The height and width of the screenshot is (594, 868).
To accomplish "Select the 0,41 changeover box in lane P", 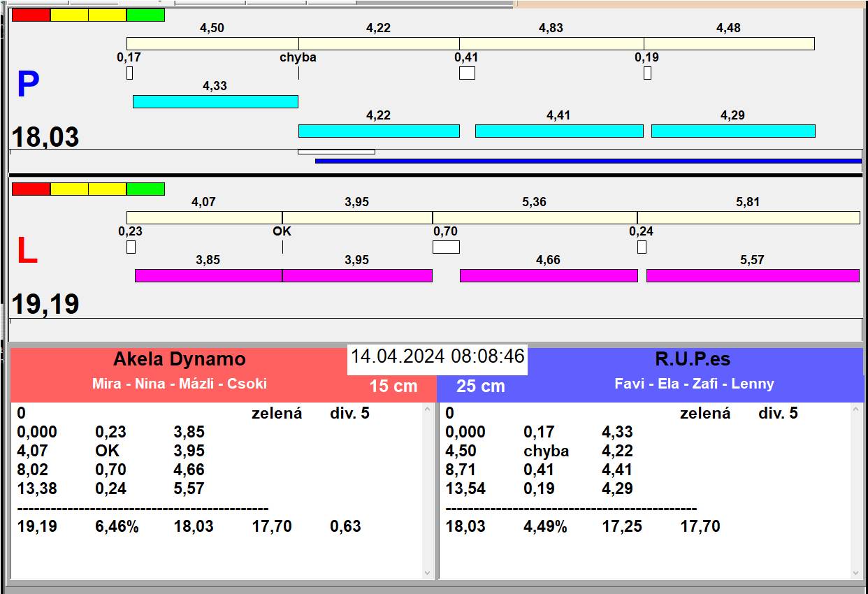I will tap(467, 73).
